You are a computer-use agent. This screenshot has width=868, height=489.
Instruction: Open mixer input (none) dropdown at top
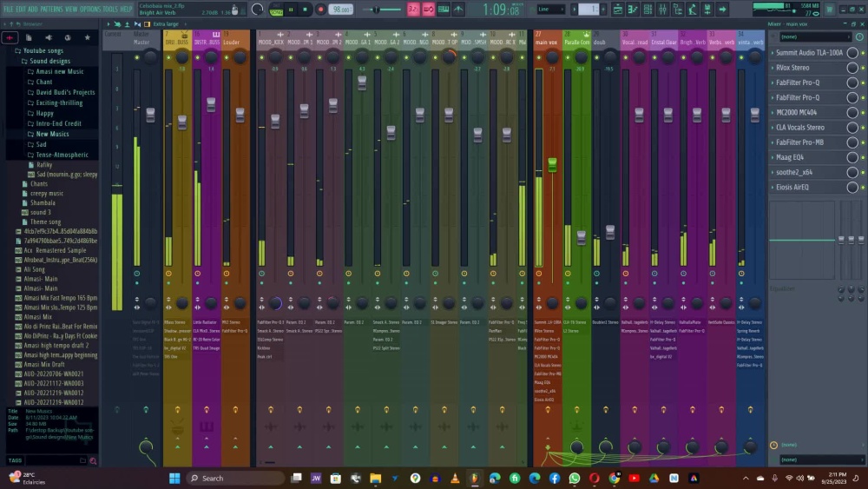pyautogui.click(x=815, y=36)
